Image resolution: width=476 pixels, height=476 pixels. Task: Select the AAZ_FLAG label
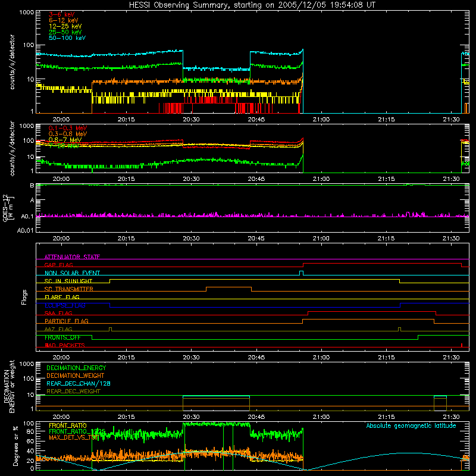click(58, 329)
